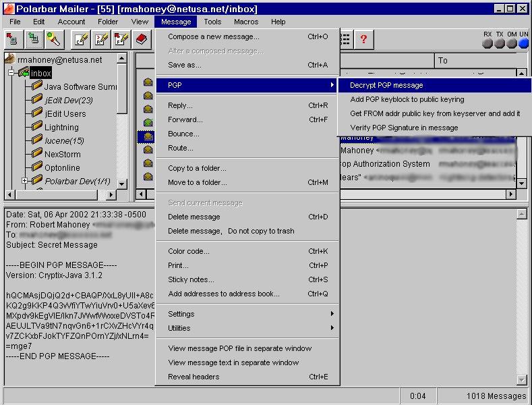
Task: Click the green checked envelope message icon
Action: point(148,122)
